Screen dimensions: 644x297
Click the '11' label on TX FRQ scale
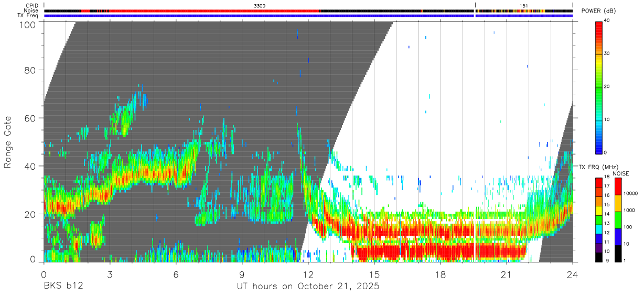tap(607, 242)
